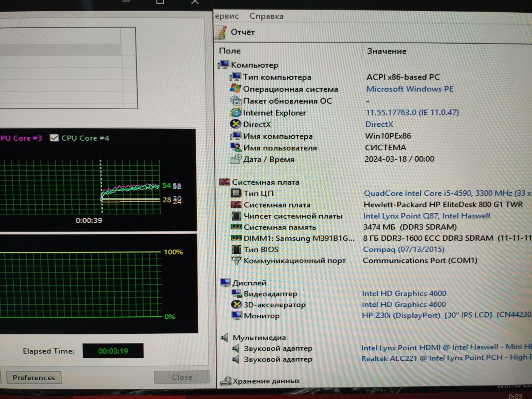The width and height of the screenshot is (532, 399).
Task: Click the DIMM1 Samsung memory module icon
Action: [236, 238]
